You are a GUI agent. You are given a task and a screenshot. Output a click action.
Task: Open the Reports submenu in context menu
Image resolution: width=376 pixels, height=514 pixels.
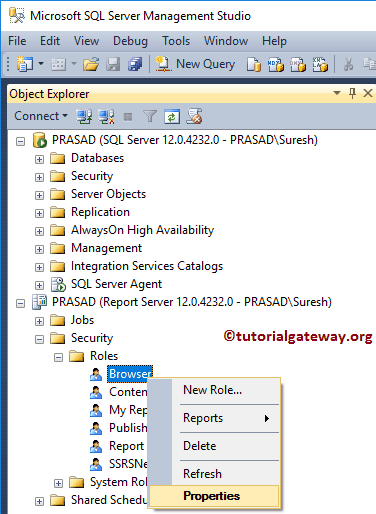tap(214, 418)
